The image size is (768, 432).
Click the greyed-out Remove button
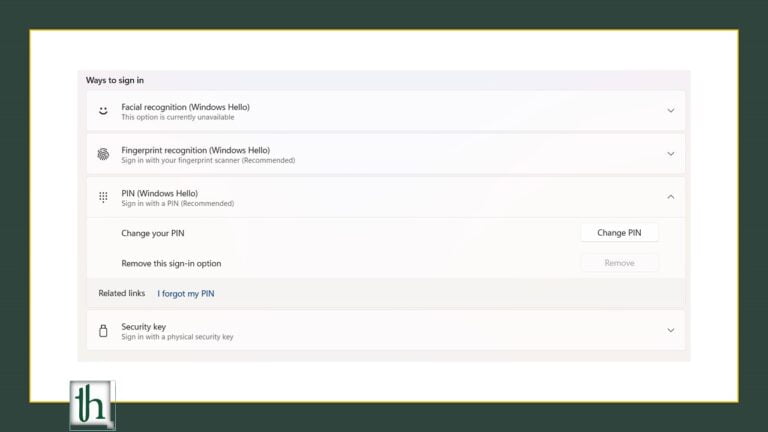coord(619,263)
